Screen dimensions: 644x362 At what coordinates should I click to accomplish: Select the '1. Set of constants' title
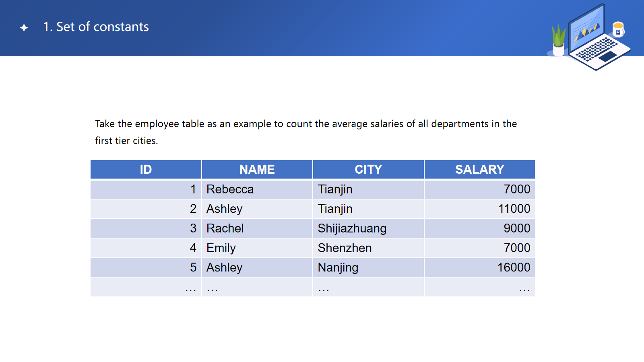coord(96,27)
